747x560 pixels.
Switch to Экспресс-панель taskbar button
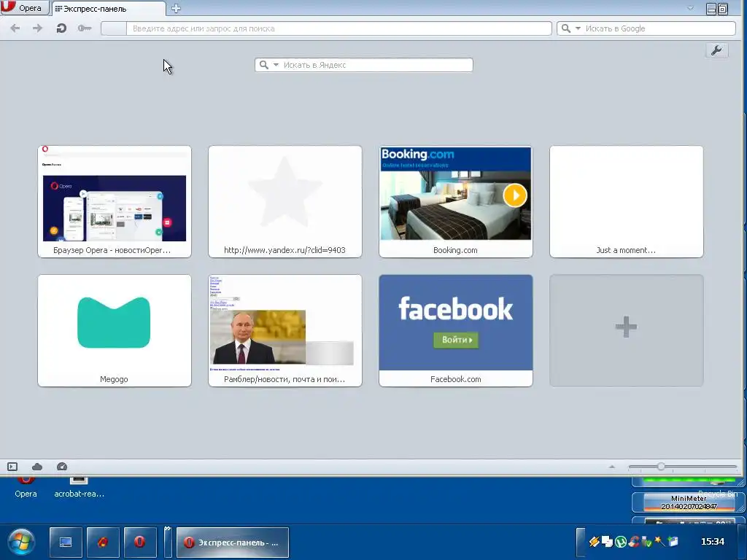tap(233, 542)
